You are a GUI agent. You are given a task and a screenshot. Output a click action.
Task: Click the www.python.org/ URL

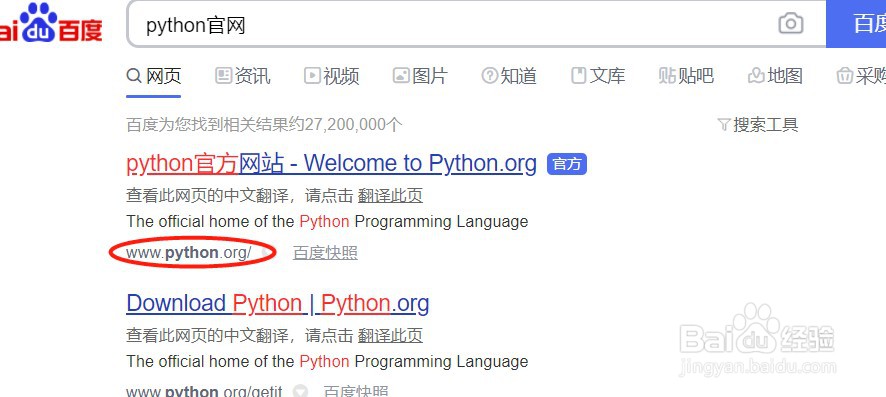click(189, 253)
